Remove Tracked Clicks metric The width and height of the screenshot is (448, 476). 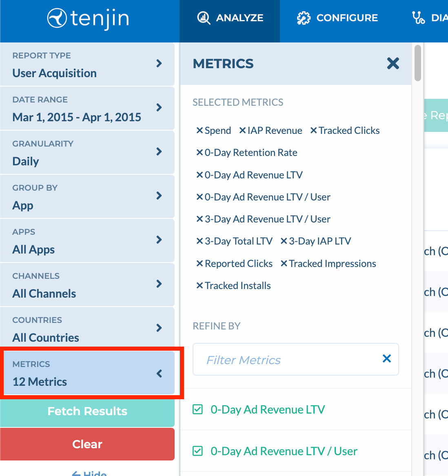pos(314,131)
